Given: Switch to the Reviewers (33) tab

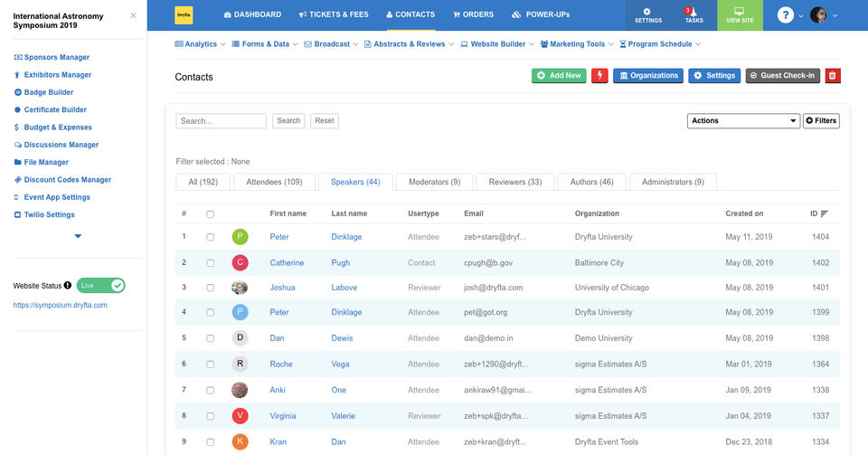Looking at the screenshot, I should pos(515,182).
